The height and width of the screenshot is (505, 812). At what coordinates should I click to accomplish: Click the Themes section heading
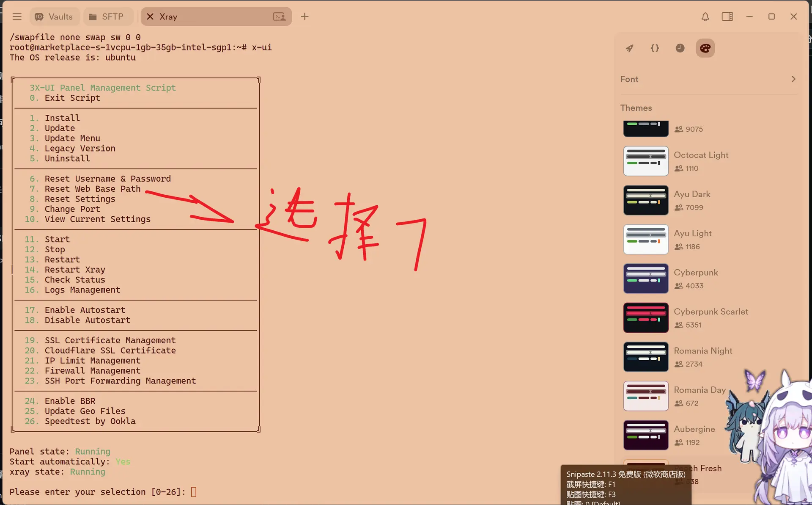[636, 108]
